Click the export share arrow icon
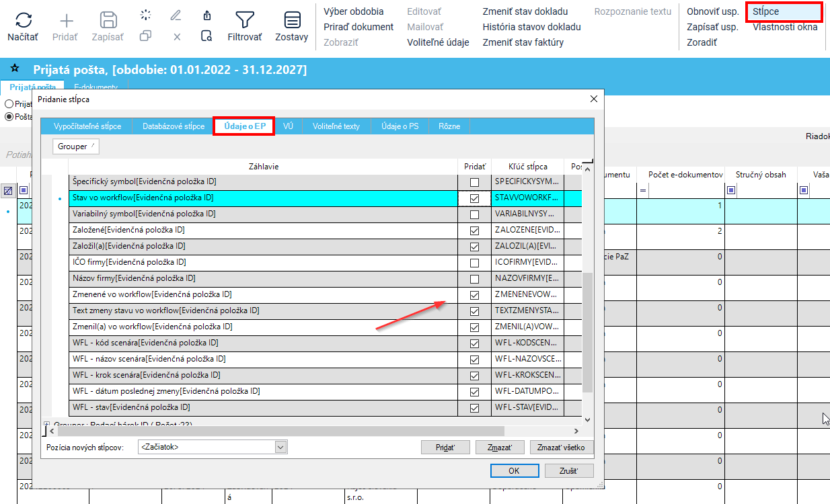Image resolution: width=830 pixels, height=504 pixels. pyautogui.click(x=206, y=15)
